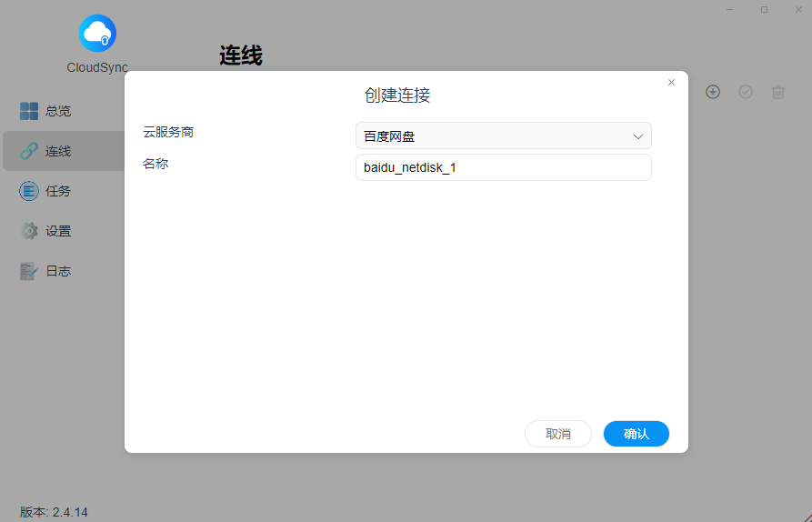Close the 创建连接 dialog with X
This screenshot has height=522, width=812.
click(x=671, y=83)
